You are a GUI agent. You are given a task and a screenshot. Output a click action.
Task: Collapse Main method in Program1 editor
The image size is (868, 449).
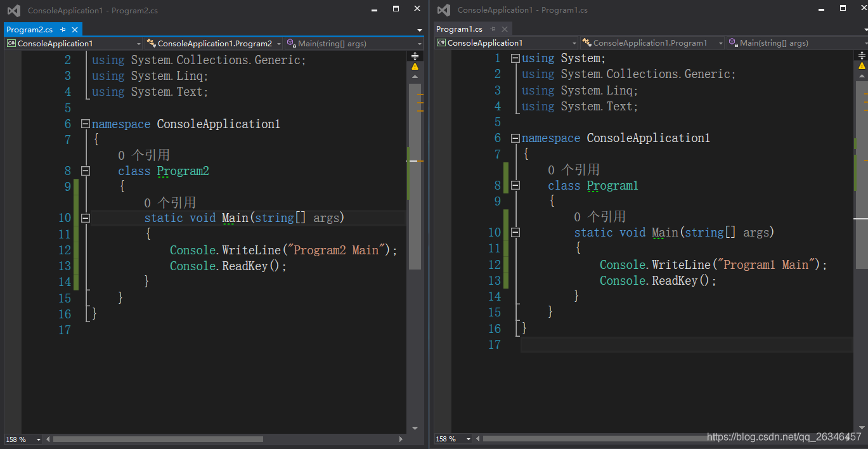[515, 233]
